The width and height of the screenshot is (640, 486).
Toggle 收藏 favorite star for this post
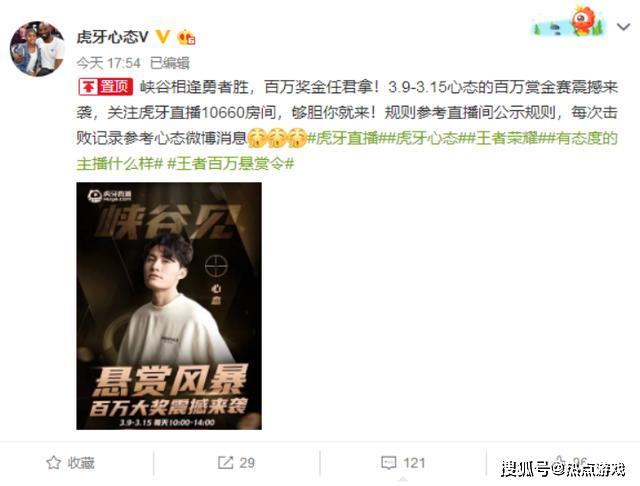pyautogui.click(x=71, y=463)
